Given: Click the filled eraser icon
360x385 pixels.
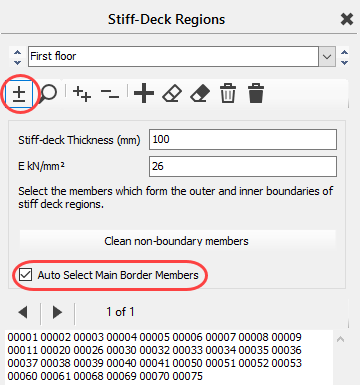Looking at the screenshot, I should 200,94.
